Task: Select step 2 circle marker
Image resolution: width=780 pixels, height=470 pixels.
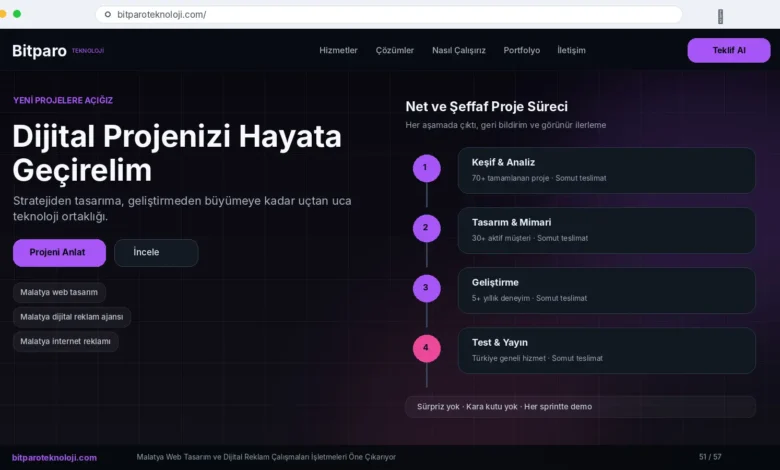Action: click(426, 228)
